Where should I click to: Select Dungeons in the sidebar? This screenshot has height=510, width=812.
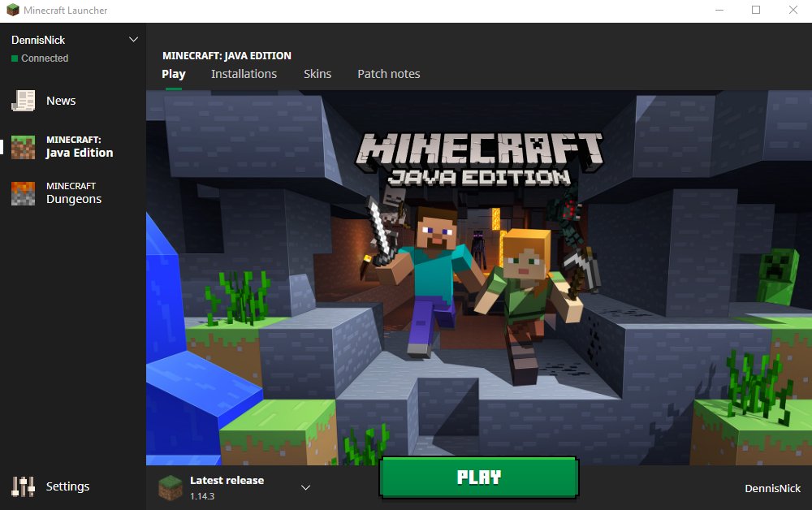[x=74, y=193]
